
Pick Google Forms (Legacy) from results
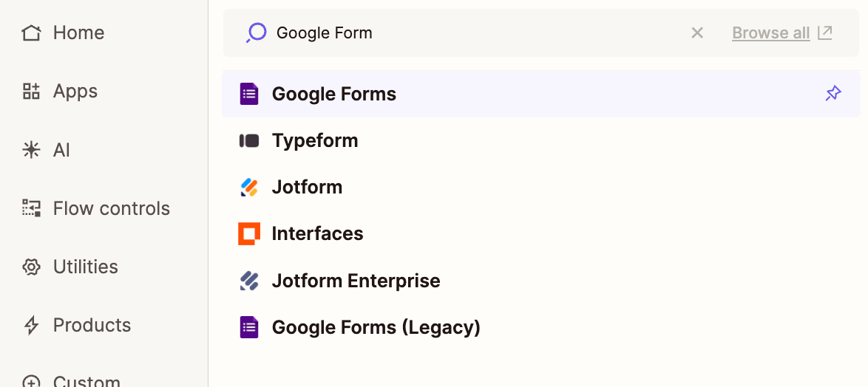click(376, 327)
